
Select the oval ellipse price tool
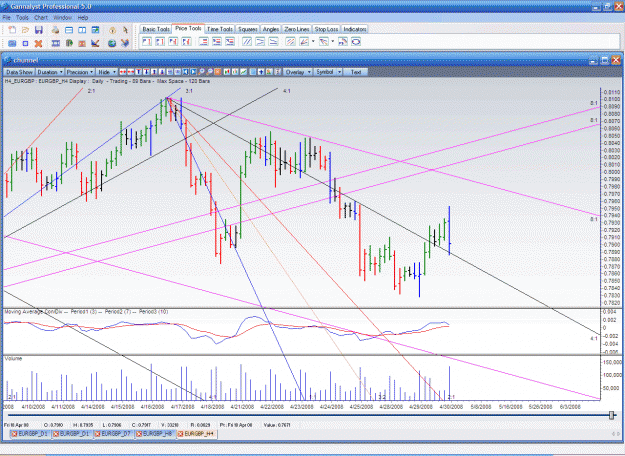tap(356, 41)
